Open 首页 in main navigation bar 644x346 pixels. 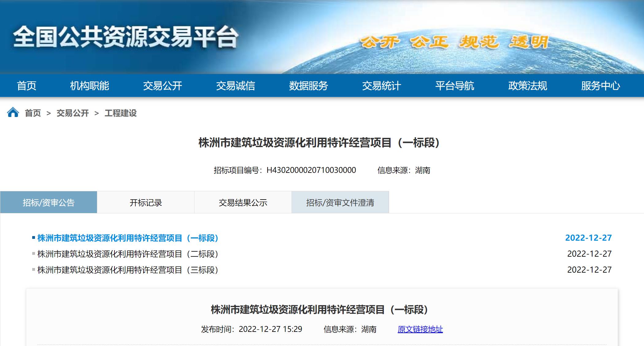point(27,86)
